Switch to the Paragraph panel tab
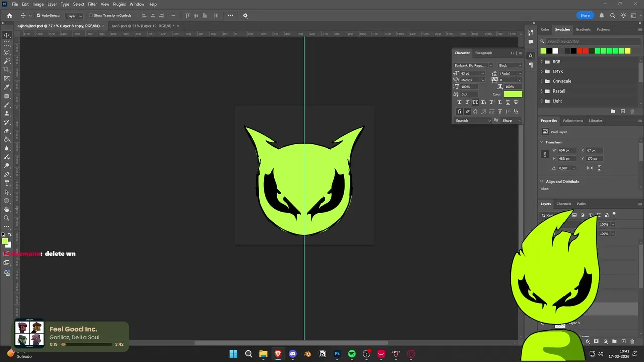This screenshot has height=362, width=644. [484, 53]
